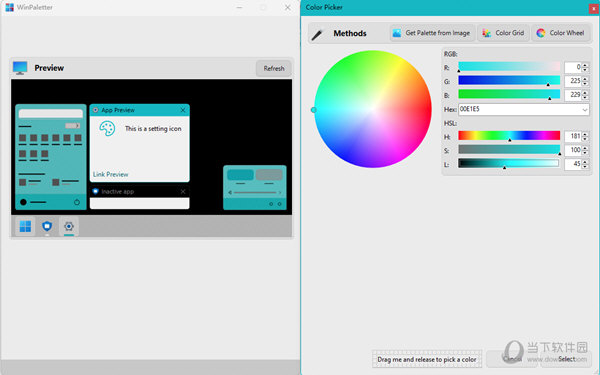Click the eyedropper icon beside Methods
This screenshot has height=375, width=600.
click(317, 34)
